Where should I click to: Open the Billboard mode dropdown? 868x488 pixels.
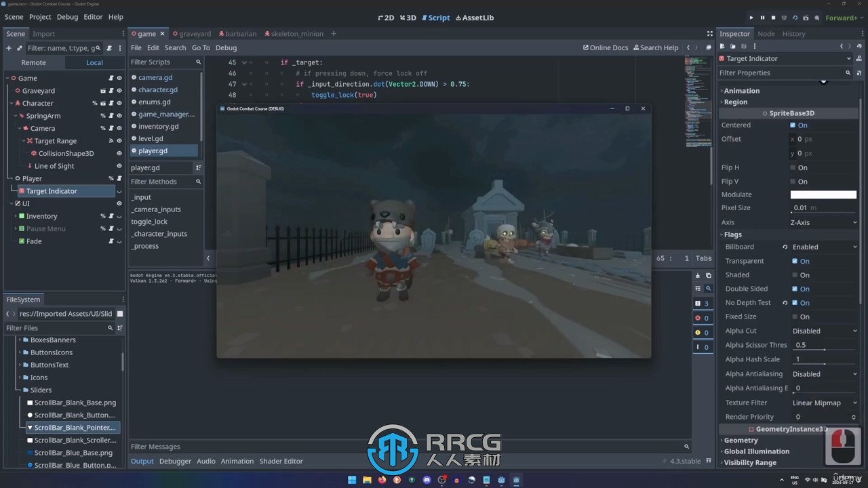[825, 247]
